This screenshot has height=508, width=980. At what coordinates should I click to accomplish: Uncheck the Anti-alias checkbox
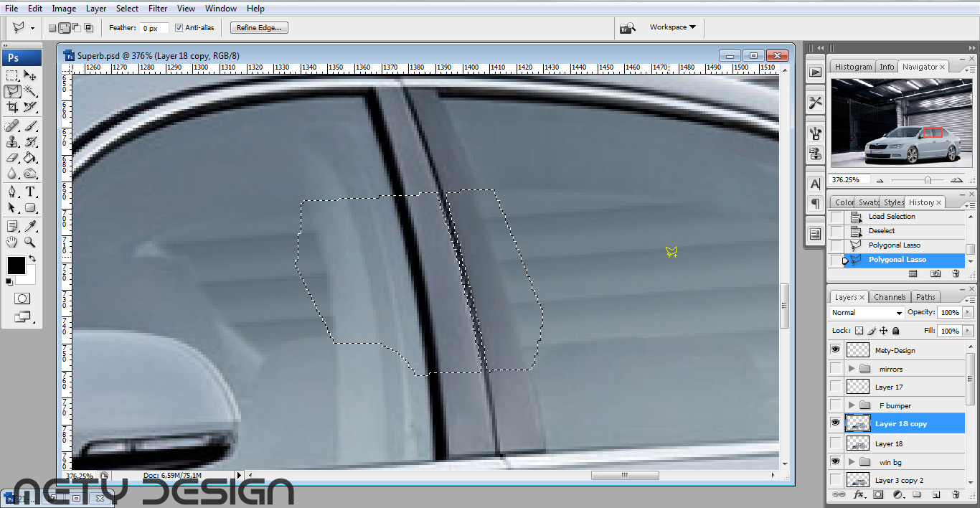[179, 28]
